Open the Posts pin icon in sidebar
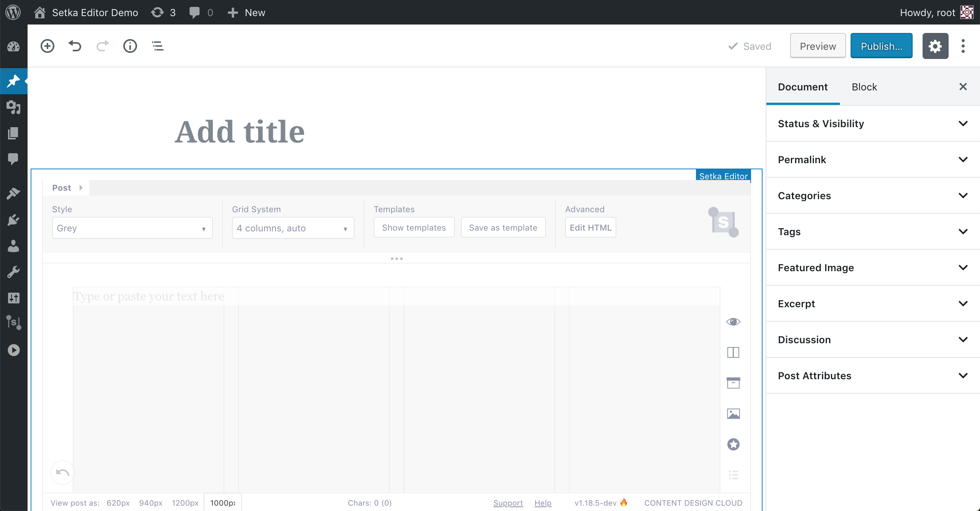 13,81
